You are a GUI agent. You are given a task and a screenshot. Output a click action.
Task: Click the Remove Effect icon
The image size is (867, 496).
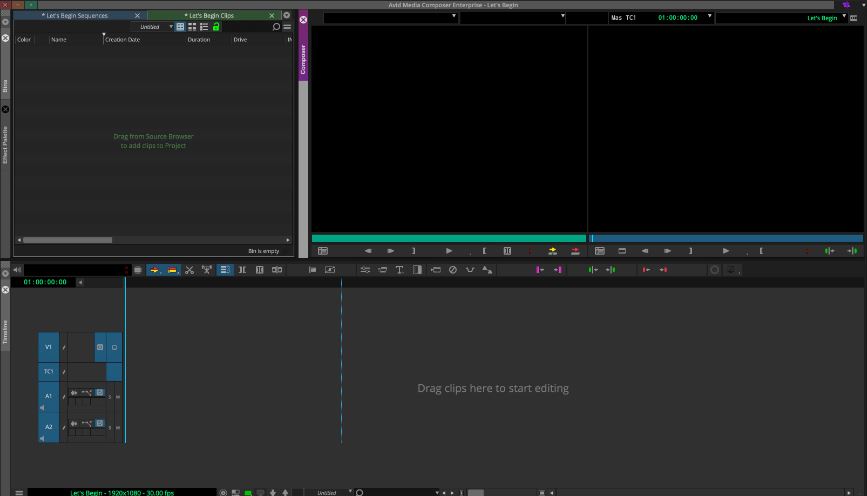453,270
